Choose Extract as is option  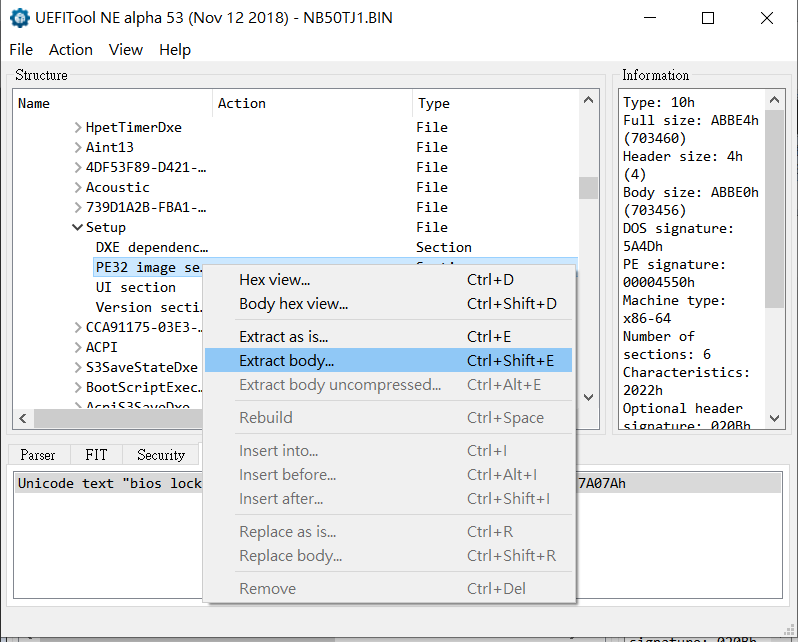[284, 337]
